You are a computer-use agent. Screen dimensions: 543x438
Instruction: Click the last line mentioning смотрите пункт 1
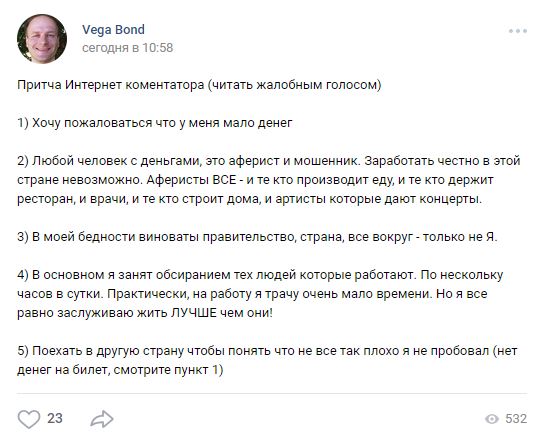[120, 370]
